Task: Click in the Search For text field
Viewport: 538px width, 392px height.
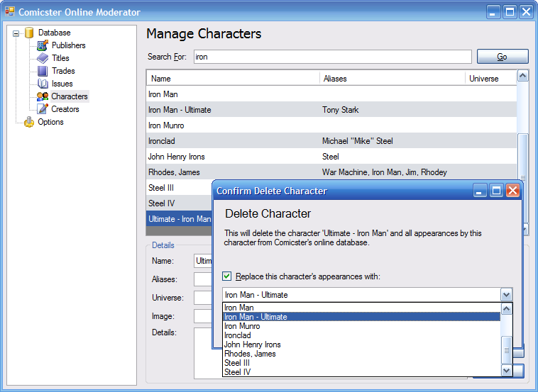Action: click(x=331, y=57)
